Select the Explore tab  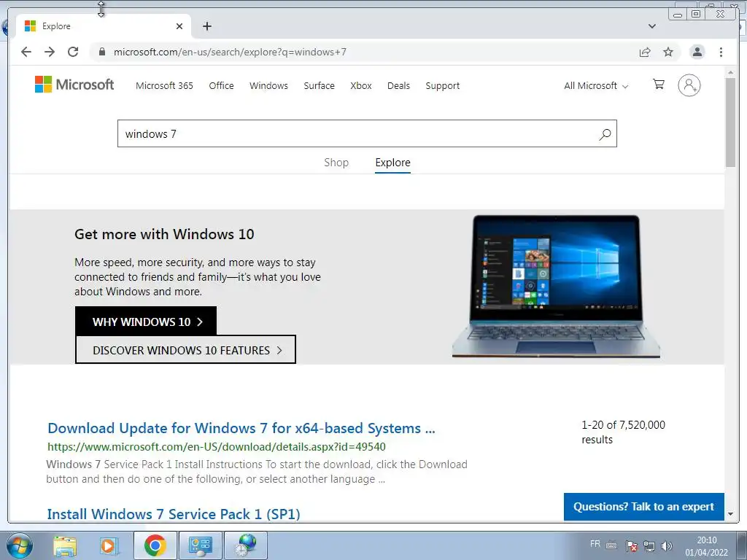392,163
